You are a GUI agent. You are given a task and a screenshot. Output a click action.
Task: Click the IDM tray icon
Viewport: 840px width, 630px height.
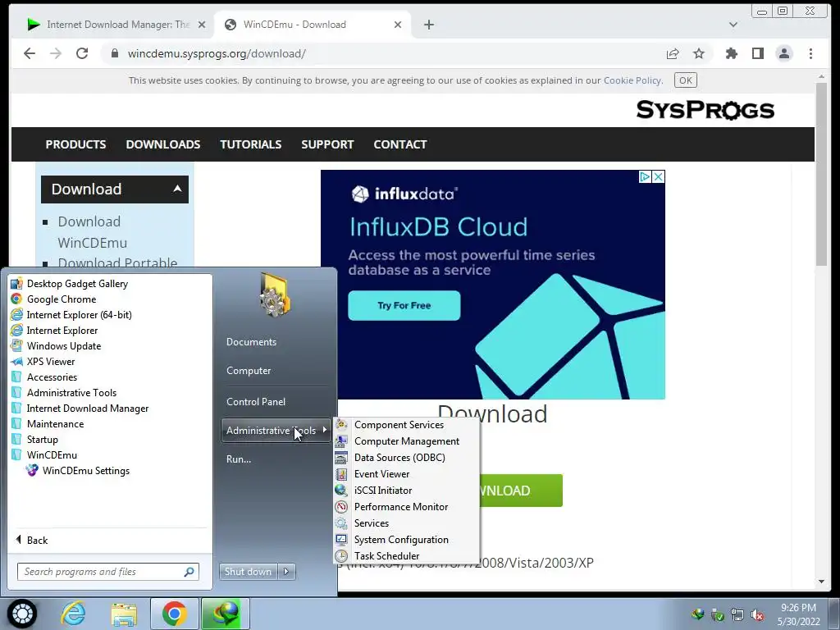(x=697, y=615)
